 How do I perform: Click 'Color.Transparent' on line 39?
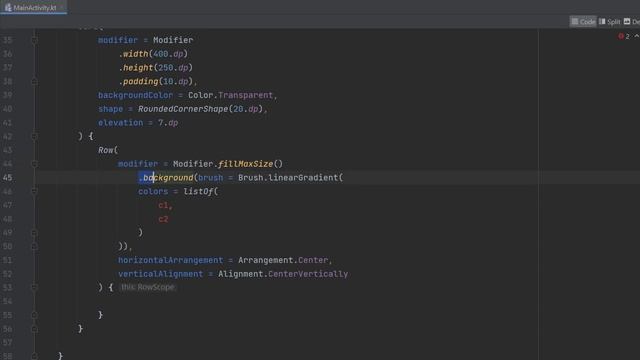pyautogui.click(x=230, y=95)
